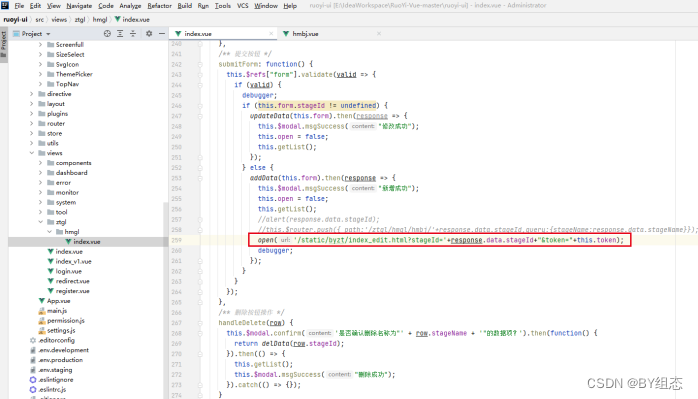Click the ztgl breadcrumb in navigation bar
Screen dimensions: 698x399
coord(80,20)
